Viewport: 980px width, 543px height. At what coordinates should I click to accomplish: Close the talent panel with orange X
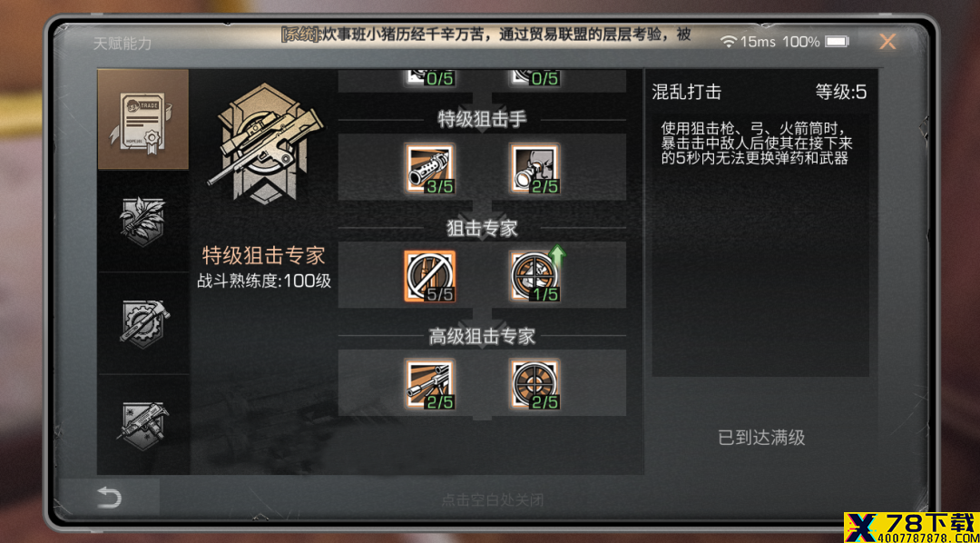tap(887, 42)
